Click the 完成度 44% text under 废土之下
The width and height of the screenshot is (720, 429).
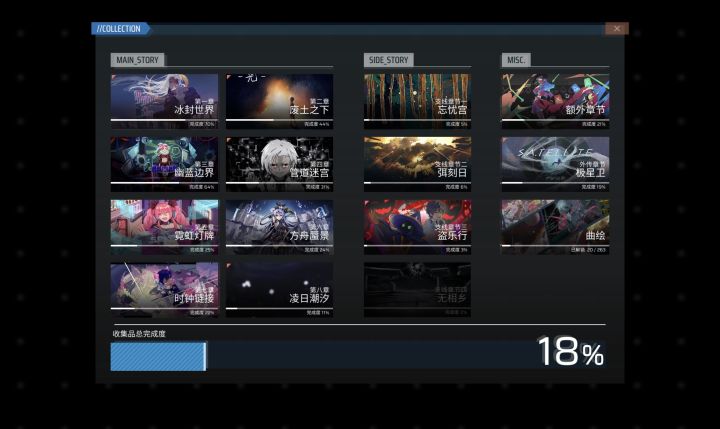316,124
